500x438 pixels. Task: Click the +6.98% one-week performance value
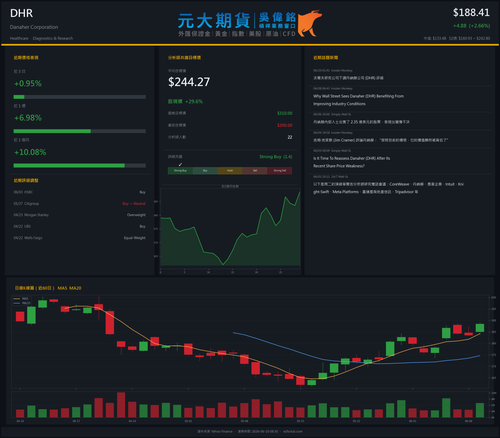click(x=28, y=118)
